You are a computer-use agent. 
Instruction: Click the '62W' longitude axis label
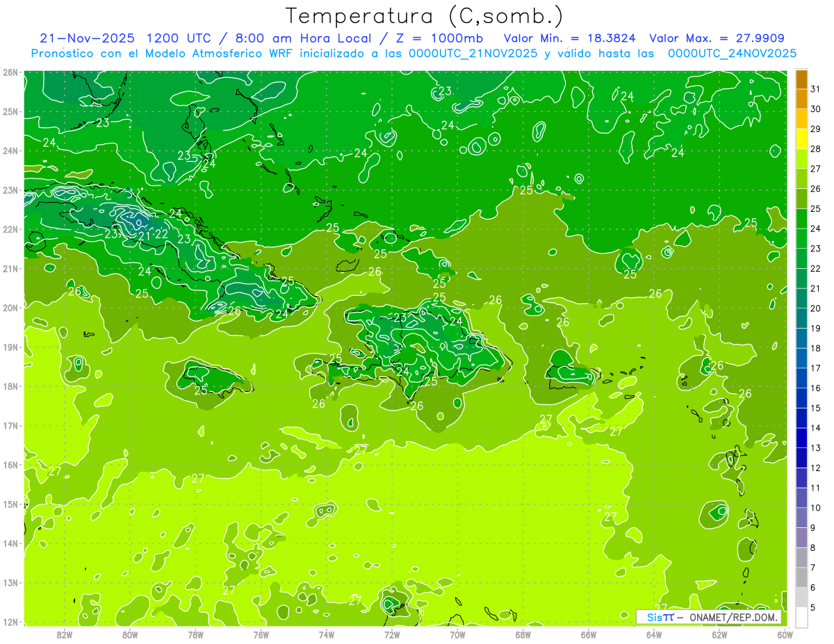(x=719, y=634)
